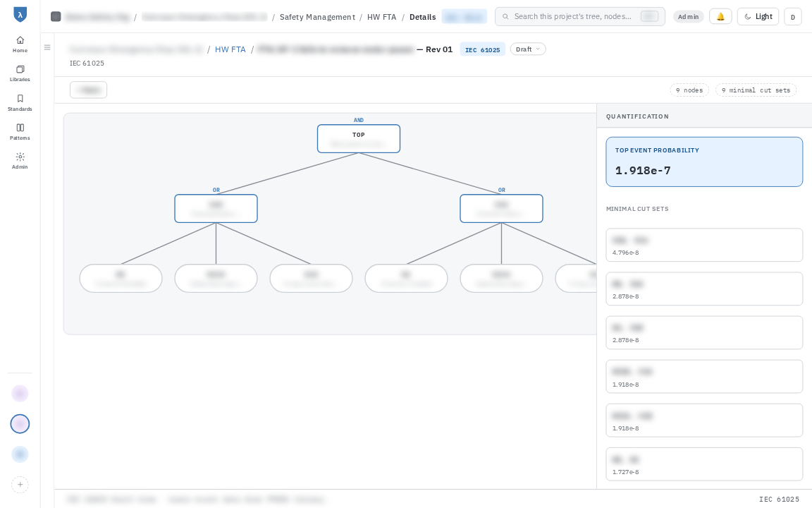The width and height of the screenshot is (812, 508).
Task: Open the Top Event Probability card
Action: 704,162
